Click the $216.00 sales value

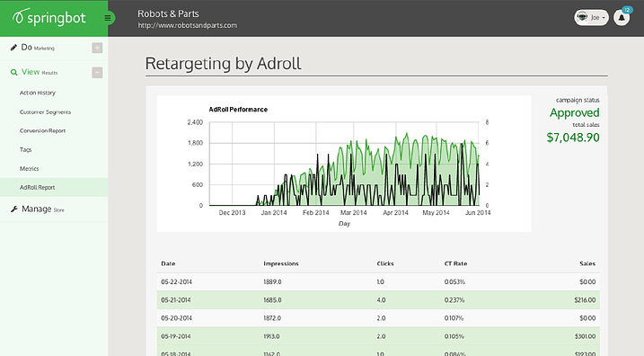pyautogui.click(x=585, y=300)
